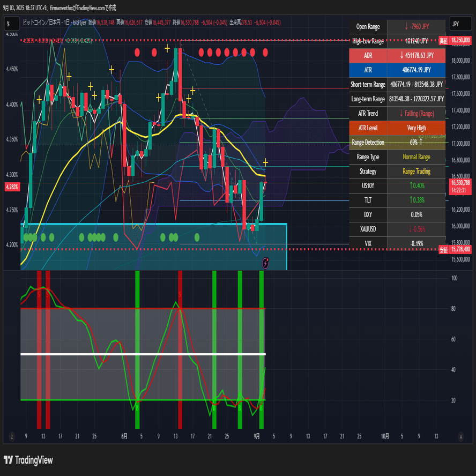
Task: Click the ADR row label
Action: 368,56
